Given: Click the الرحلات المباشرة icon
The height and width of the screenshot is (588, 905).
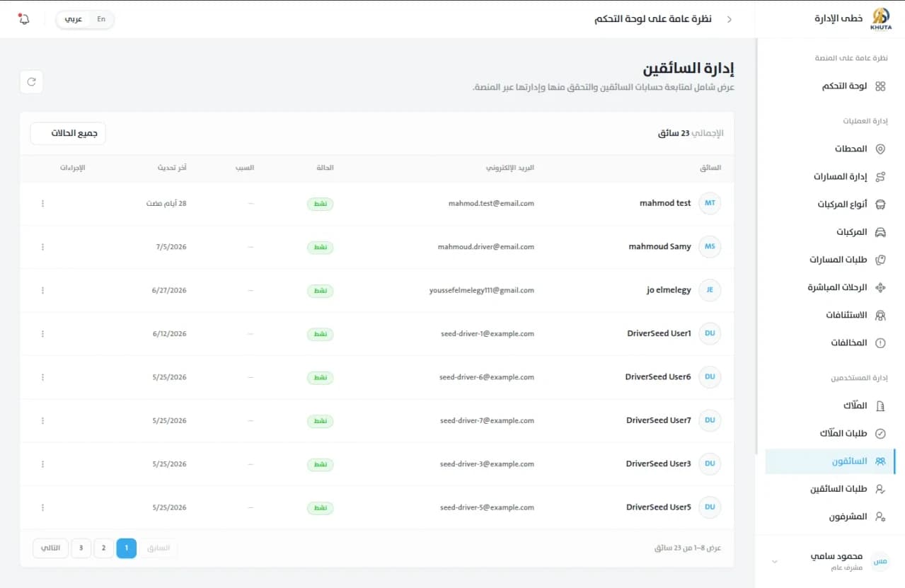Looking at the screenshot, I should (x=880, y=287).
